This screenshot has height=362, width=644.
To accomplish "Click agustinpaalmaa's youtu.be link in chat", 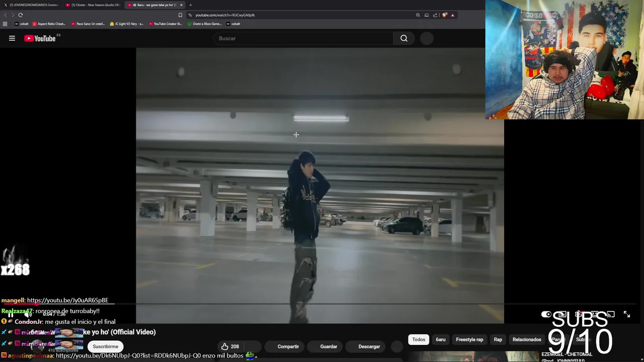I will (x=128, y=355).
